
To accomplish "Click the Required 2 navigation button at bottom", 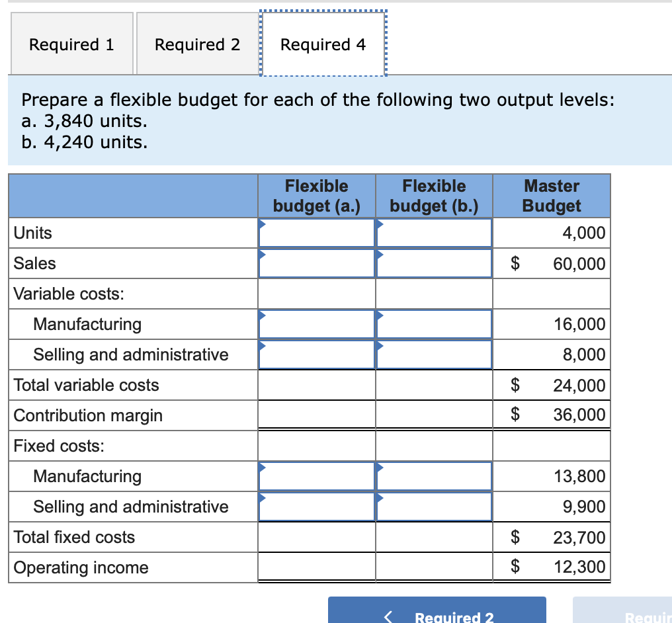I will tap(438, 616).
